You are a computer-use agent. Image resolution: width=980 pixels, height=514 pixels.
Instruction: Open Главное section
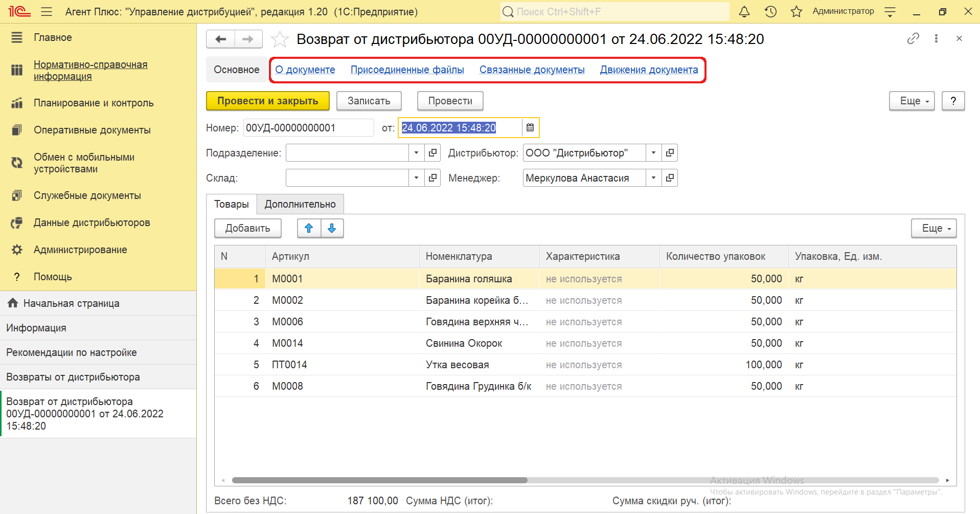click(x=53, y=37)
